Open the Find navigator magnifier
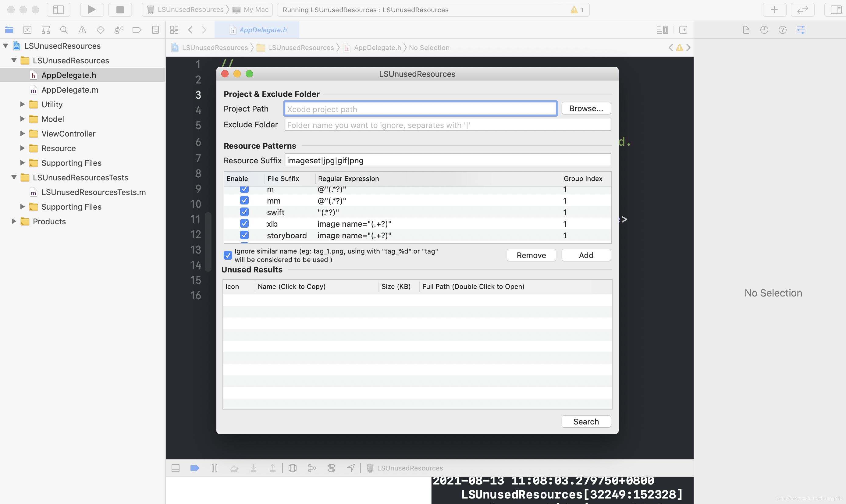This screenshot has height=504, width=846. (x=64, y=30)
